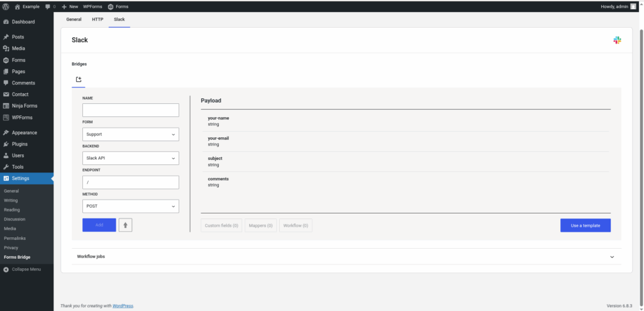Click the Name input field
Image resolution: width=644 pixels, height=311 pixels.
pos(131,110)
